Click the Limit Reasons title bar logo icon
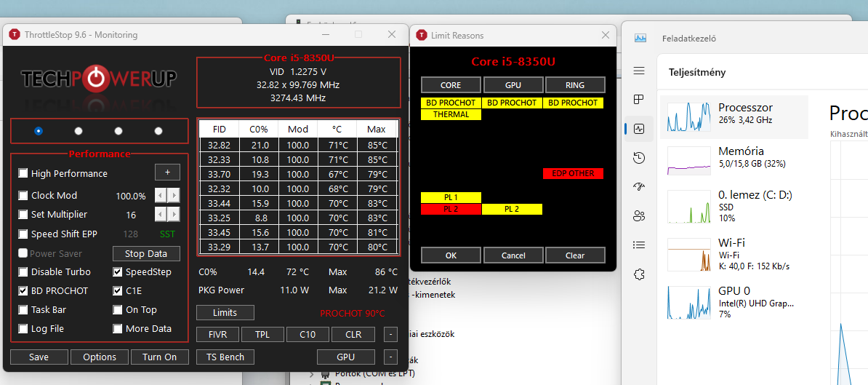Screen dimensions: 868x385 click(x=421, y=36)
